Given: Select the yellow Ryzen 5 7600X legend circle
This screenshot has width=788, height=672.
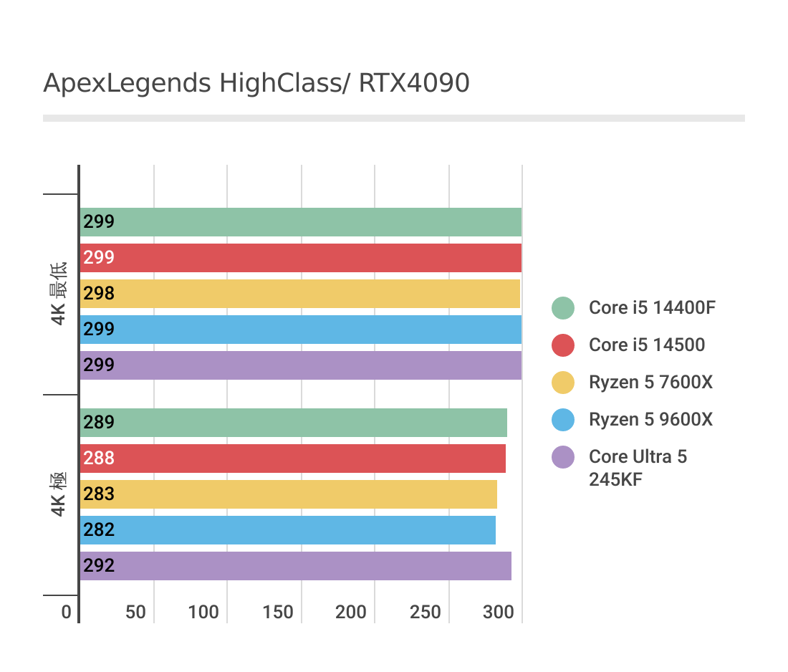Looking at the screenshot, I should click(563, 383).
